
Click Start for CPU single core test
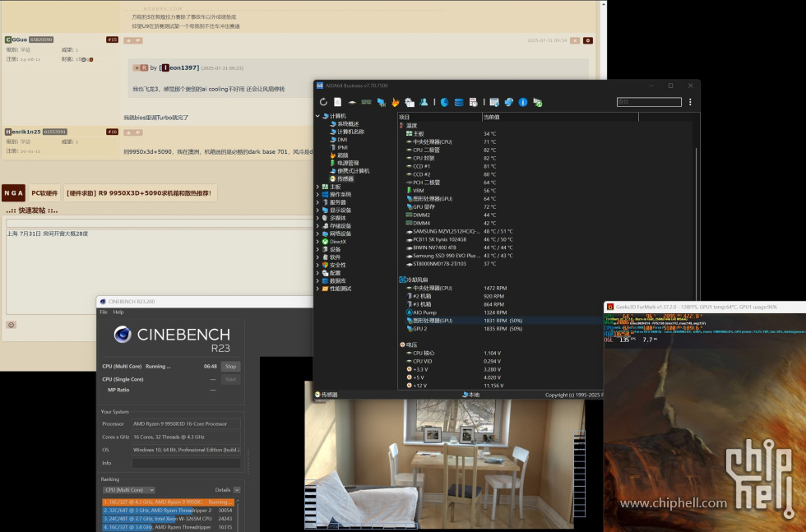[x=230, y=379]
